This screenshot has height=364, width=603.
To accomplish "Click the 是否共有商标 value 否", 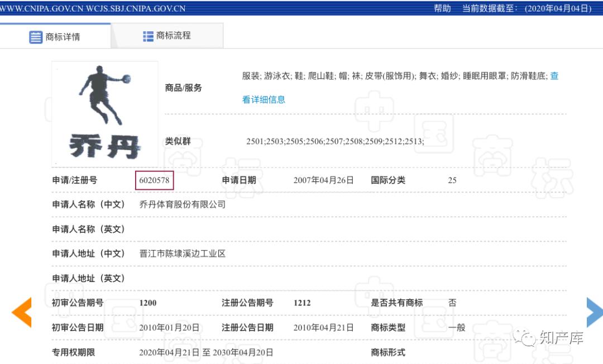I will click(x=452, y=303).
